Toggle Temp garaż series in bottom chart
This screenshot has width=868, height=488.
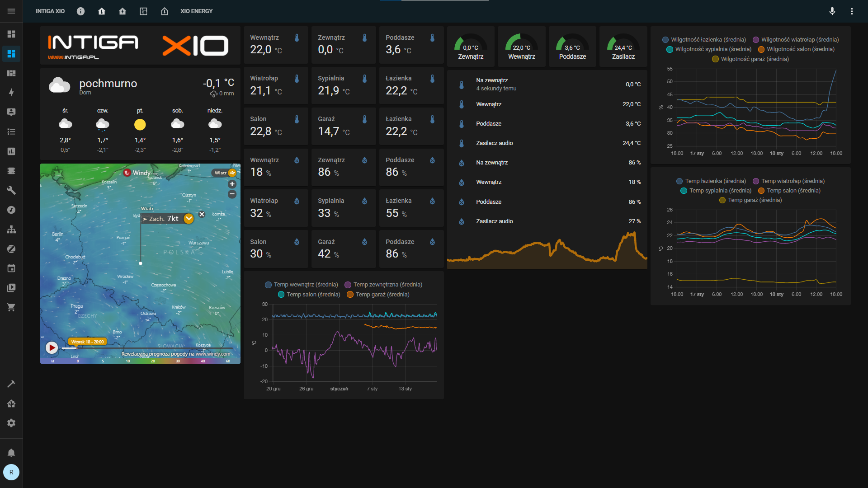tap(378, 295)
